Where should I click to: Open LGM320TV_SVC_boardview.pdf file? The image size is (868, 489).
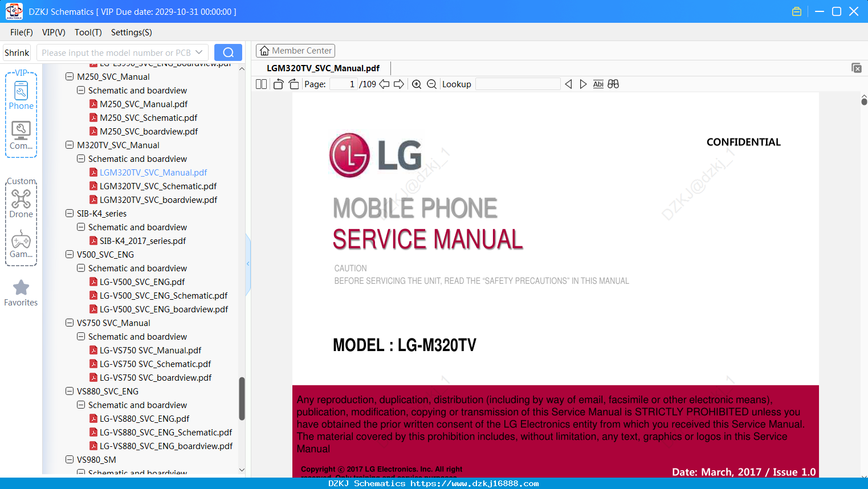158,200
